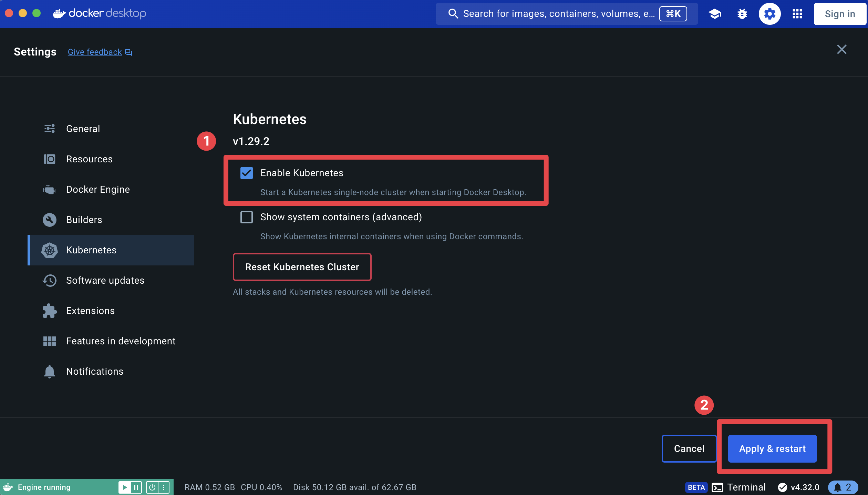Open the Give feedback link
This screenshot has width=868, height=495.
pos(95,52)
